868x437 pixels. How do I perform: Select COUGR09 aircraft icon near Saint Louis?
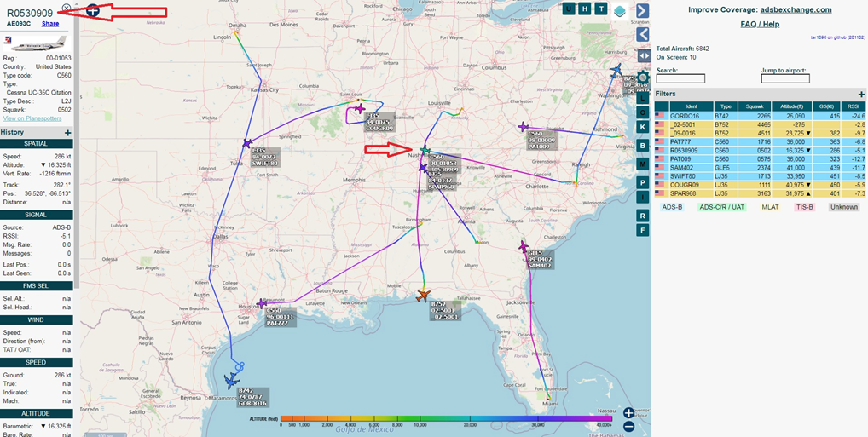(x=360, y=108)
